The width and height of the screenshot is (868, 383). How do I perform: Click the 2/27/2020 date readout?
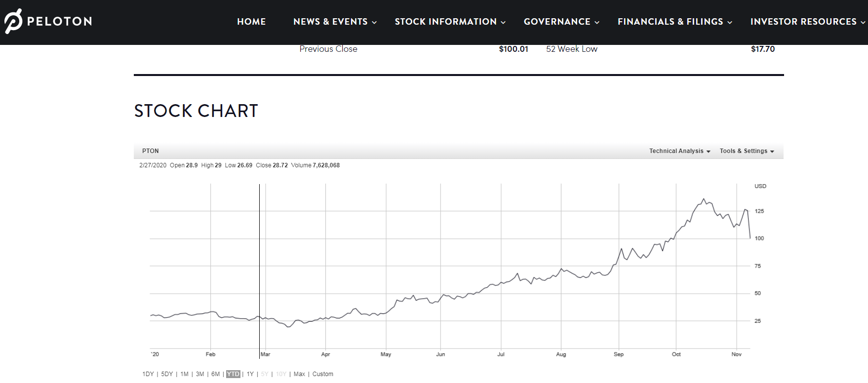153,165
